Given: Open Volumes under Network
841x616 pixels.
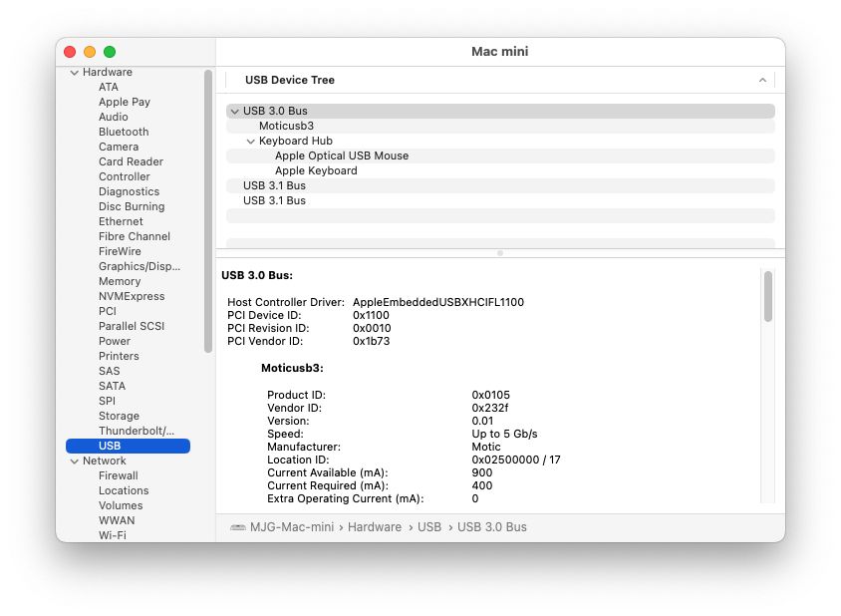Looking at the screenshot, I should pyautogui.click(x=121, y=506).
